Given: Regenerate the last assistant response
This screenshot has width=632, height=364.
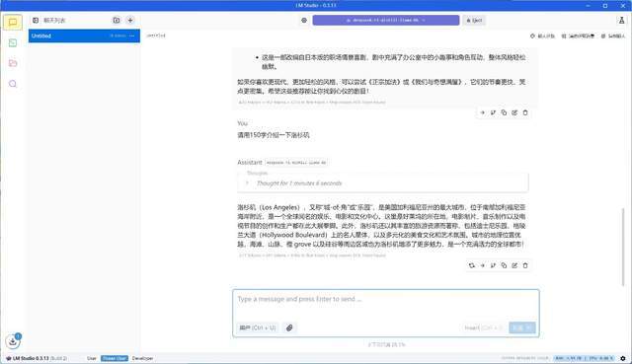Looking at the screenshot, I should [x=472, y=265].
